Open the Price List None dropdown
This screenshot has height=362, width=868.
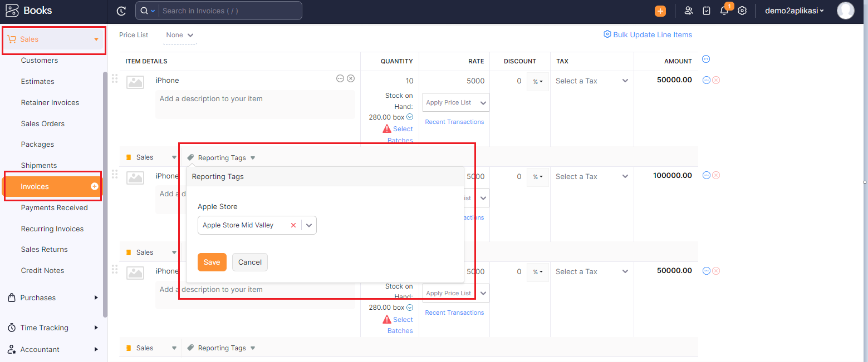coord(180,35)
